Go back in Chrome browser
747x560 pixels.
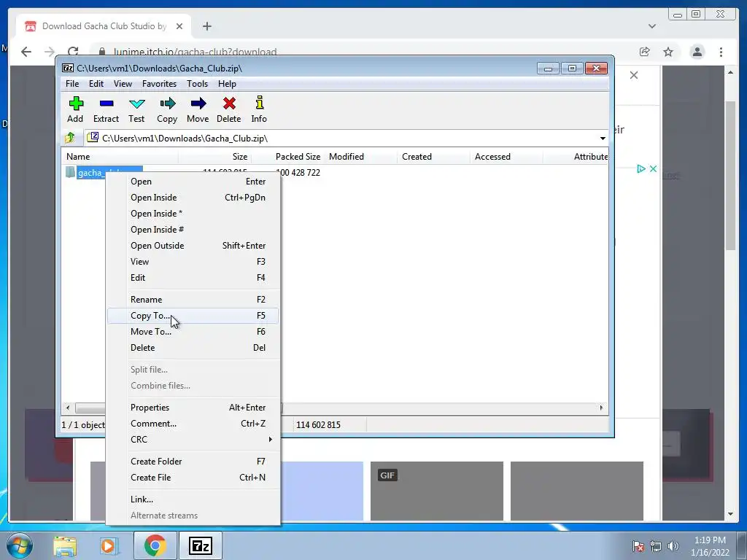pyautogui.click(x=26, y=52)
